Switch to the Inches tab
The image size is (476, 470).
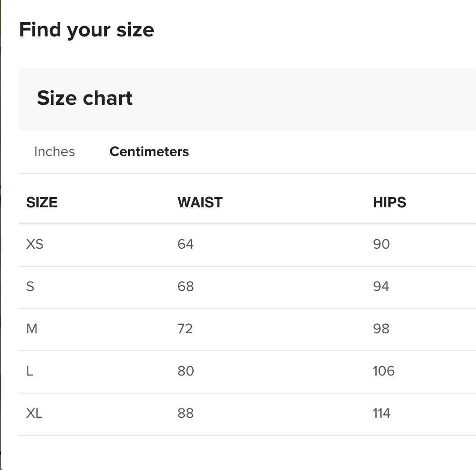[54, 152]
